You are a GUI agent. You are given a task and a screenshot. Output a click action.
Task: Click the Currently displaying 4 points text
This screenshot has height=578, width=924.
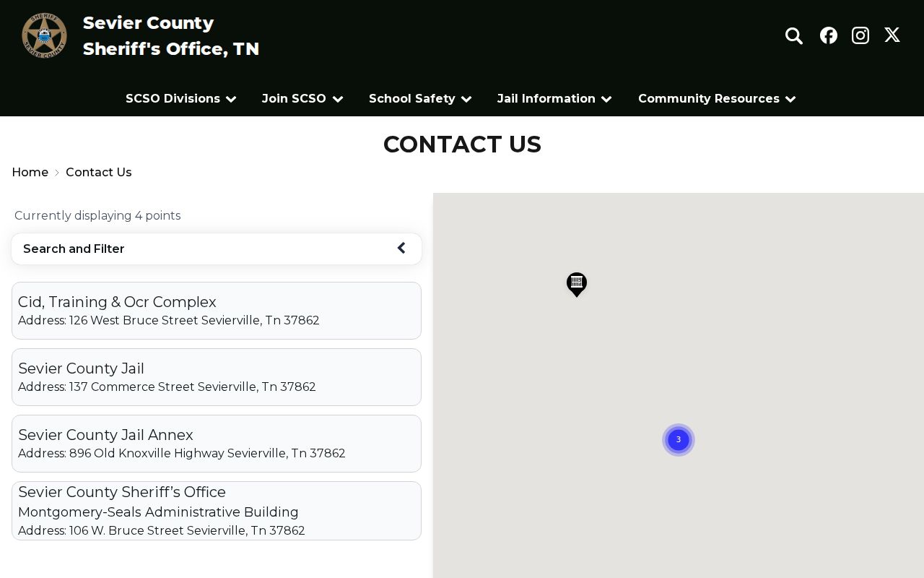click(x=97, y=215)
